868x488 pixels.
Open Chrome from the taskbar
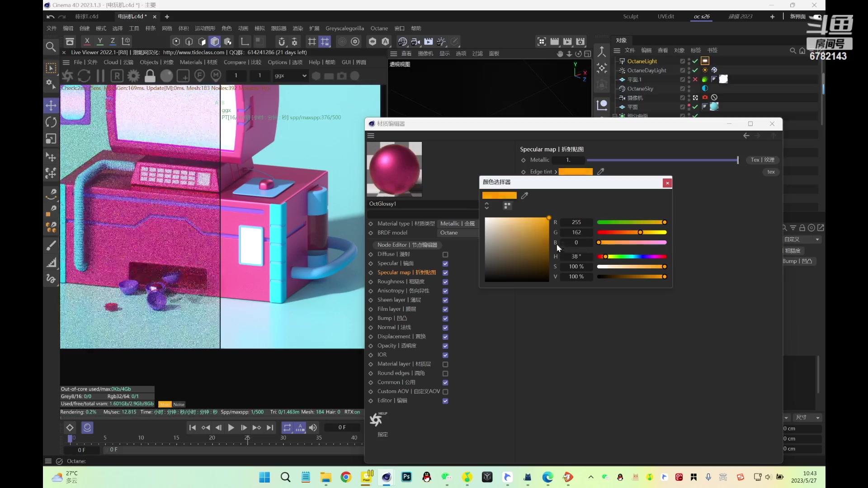(x=346, y=477)
